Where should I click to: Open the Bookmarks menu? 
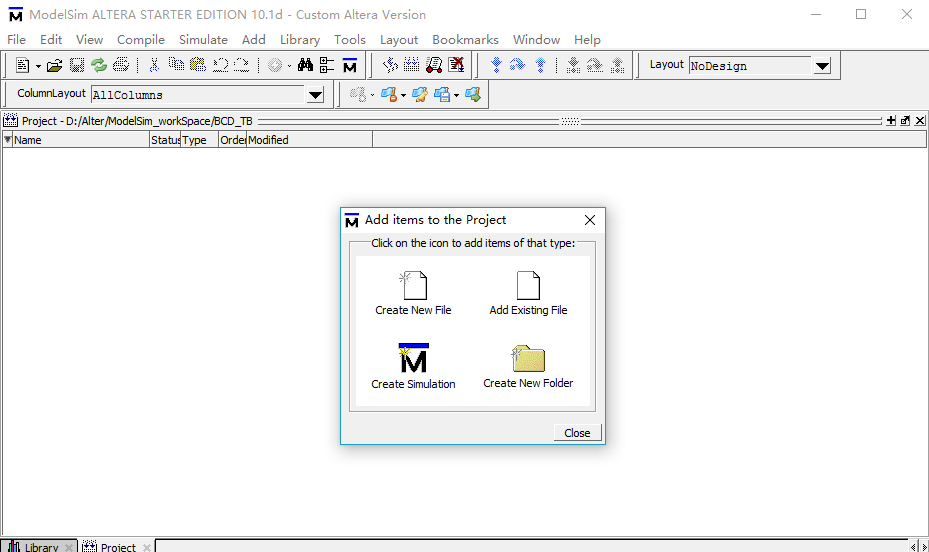click(465, 40)
